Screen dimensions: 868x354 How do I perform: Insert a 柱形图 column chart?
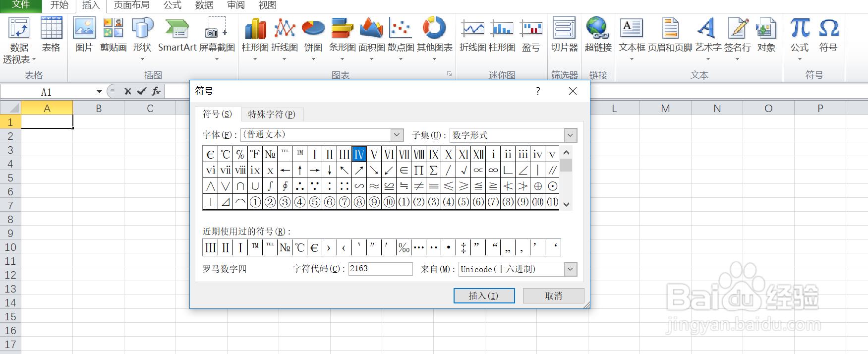point(255,28)
